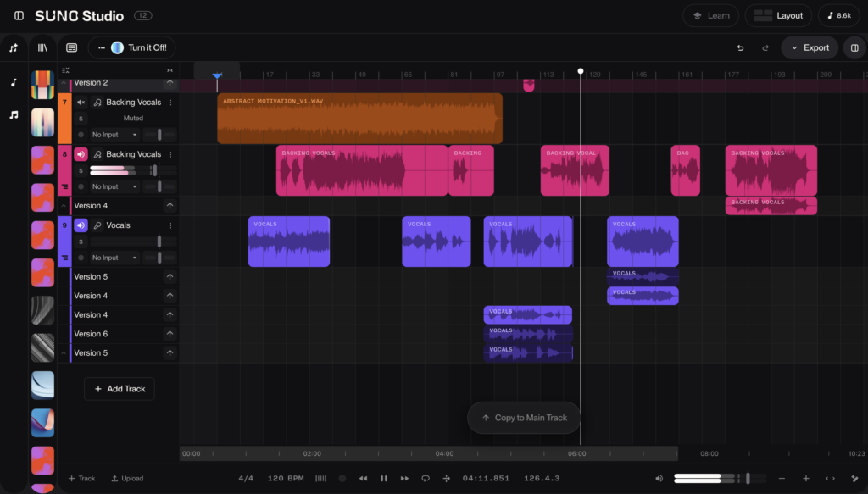Open the lyrics editor icon in top toolbar

72,47
